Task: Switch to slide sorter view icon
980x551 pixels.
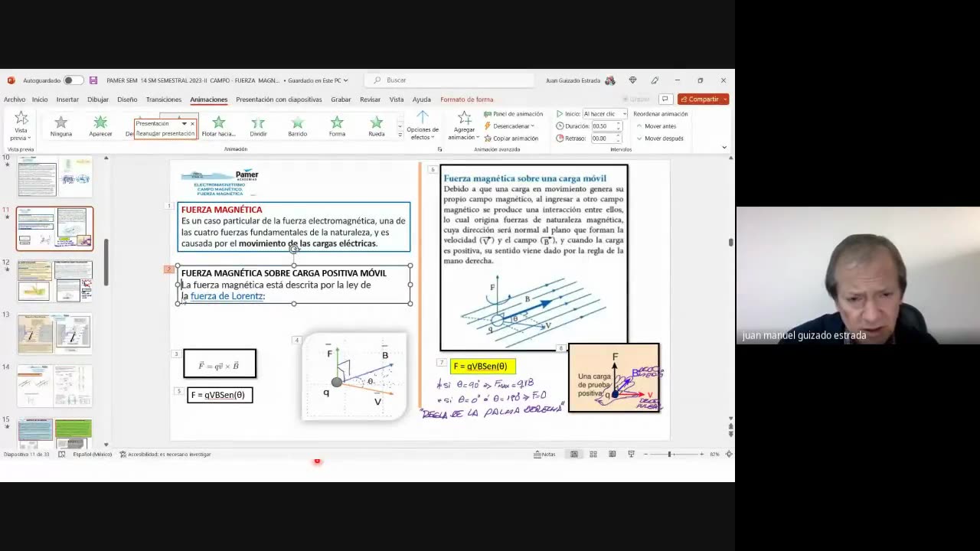Action: pyautogui.click(x=593, y=455)
